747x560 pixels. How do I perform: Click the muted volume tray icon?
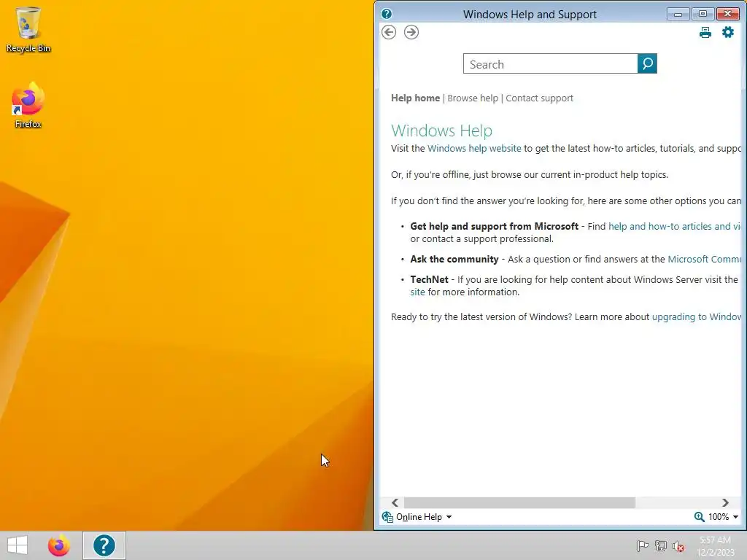(678, 545)
